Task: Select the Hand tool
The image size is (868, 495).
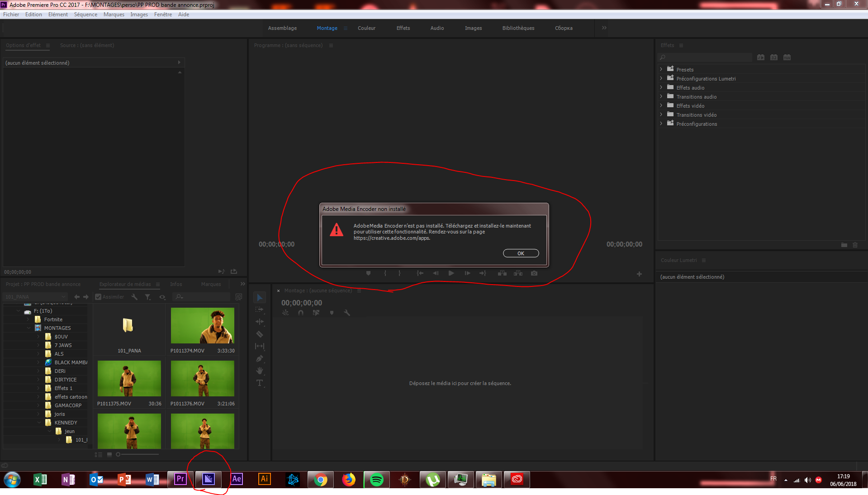Action: (x=260, y=371)
